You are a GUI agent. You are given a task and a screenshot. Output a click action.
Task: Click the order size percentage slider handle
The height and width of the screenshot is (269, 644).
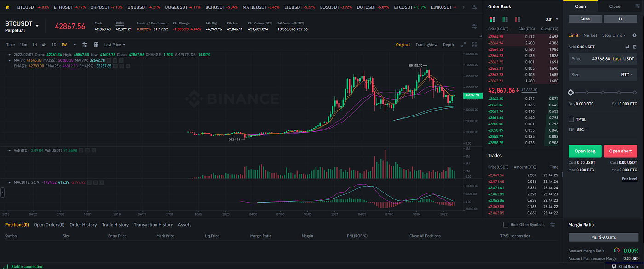(571, 93)
